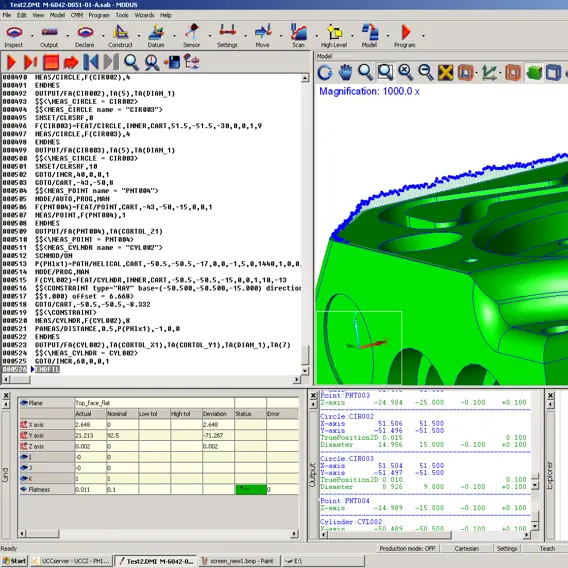
Task: Open dropdown arrow next to Datum
Action: [x=174, y=36]
